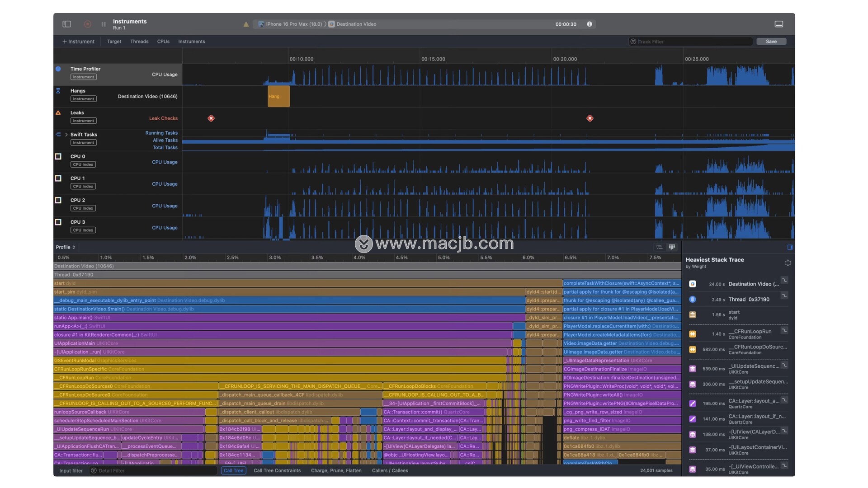Open the run info circle icon
Image resolution: width=868 pixels, height=488 pixels.
tap(590, 24)
